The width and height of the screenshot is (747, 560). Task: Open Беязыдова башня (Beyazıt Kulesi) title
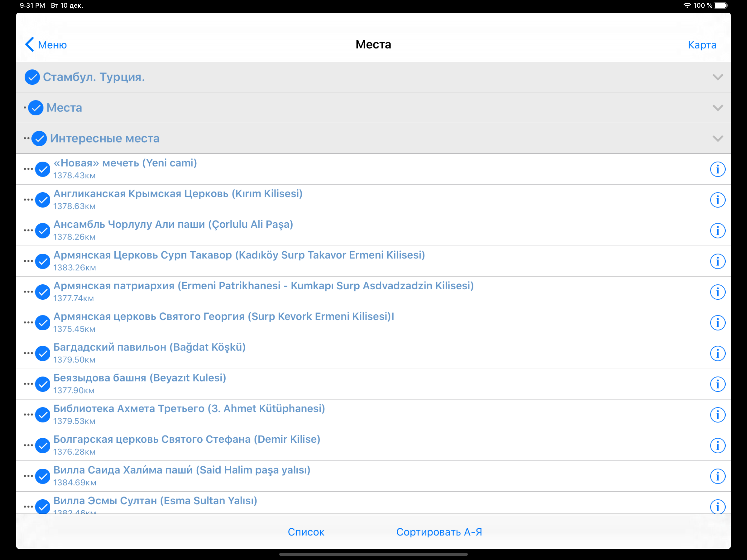(x=140, y=378)
